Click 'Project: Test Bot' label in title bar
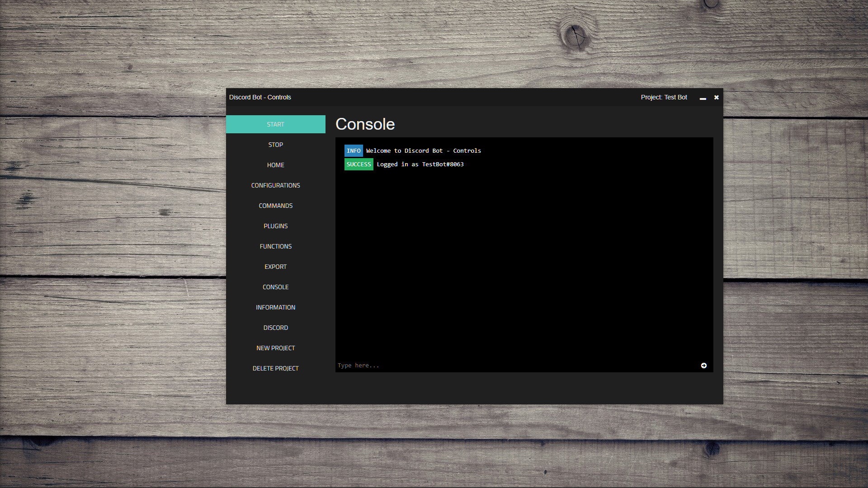 (664, 97)
